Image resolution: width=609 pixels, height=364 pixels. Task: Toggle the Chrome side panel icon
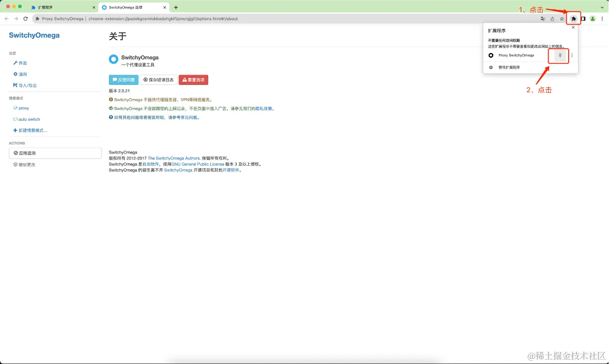coord(583,19)
